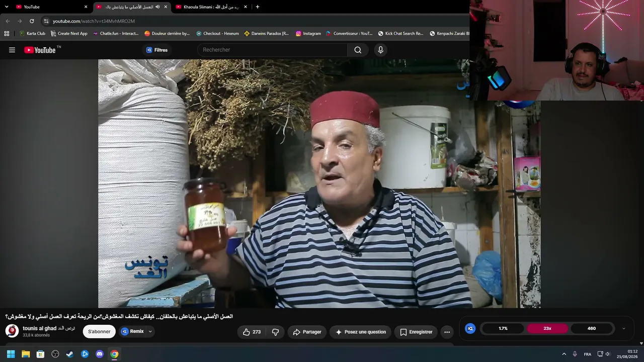The width and height of the screenshot is (644, 362).
Task: Open the Instagram bookmark
Action: [308, 34]
